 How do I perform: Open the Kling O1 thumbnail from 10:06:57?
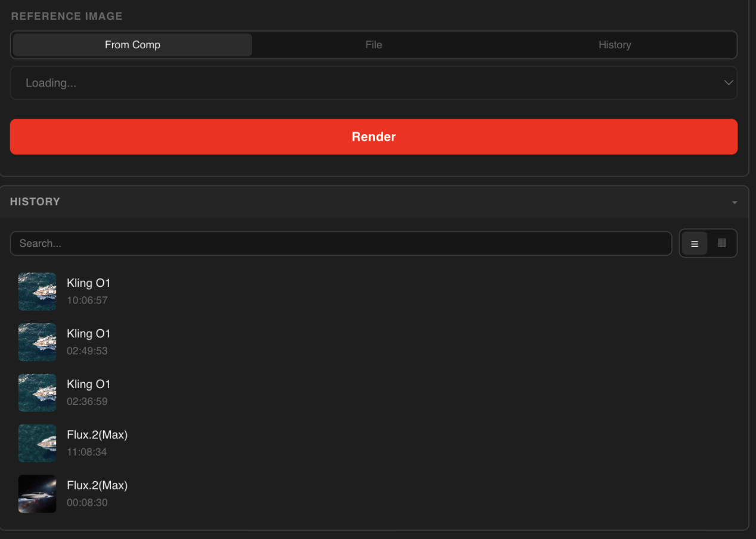pyautogui.click(x=37, y=292)
